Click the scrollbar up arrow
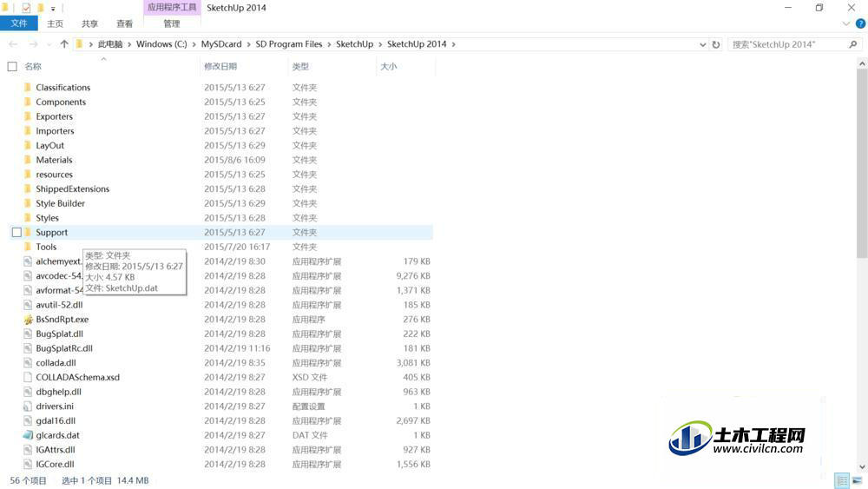Screen dimensions: 868x489 pos(862,63)
